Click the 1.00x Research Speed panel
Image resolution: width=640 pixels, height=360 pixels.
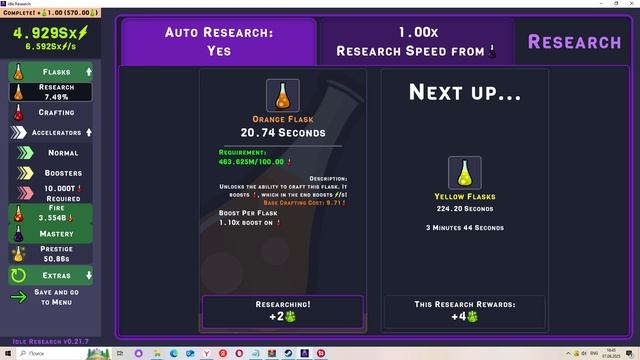417,42
